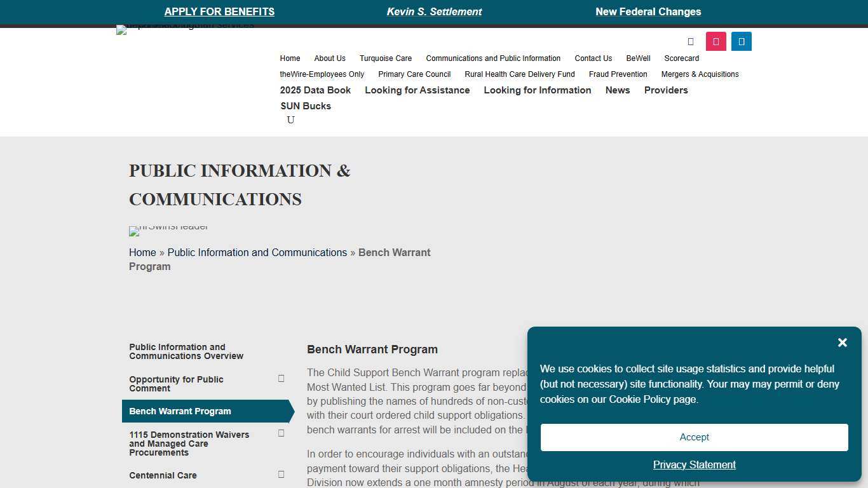This screenshot has height=488, width=868.
Task: Click the site logo image in the header
Action: pyautogui.click(x=184, y=29)
